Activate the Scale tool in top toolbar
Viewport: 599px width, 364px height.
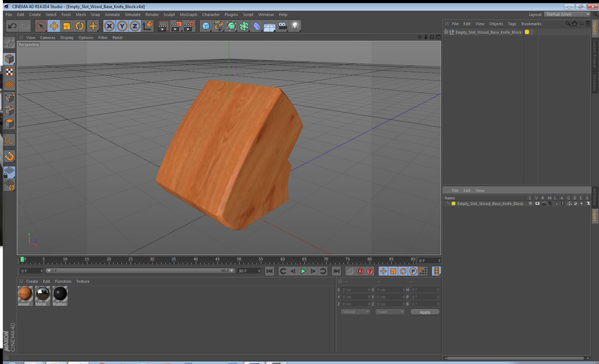pyautogui.click(x=67, y=26)
